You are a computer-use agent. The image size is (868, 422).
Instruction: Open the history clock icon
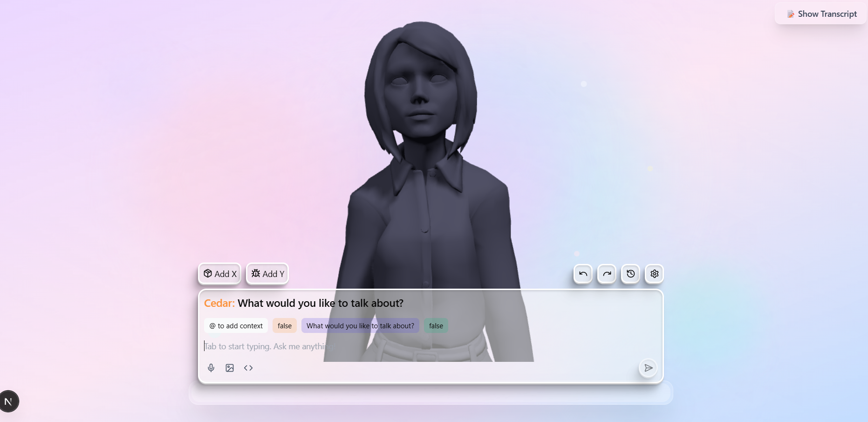click(x=630, y=274)
